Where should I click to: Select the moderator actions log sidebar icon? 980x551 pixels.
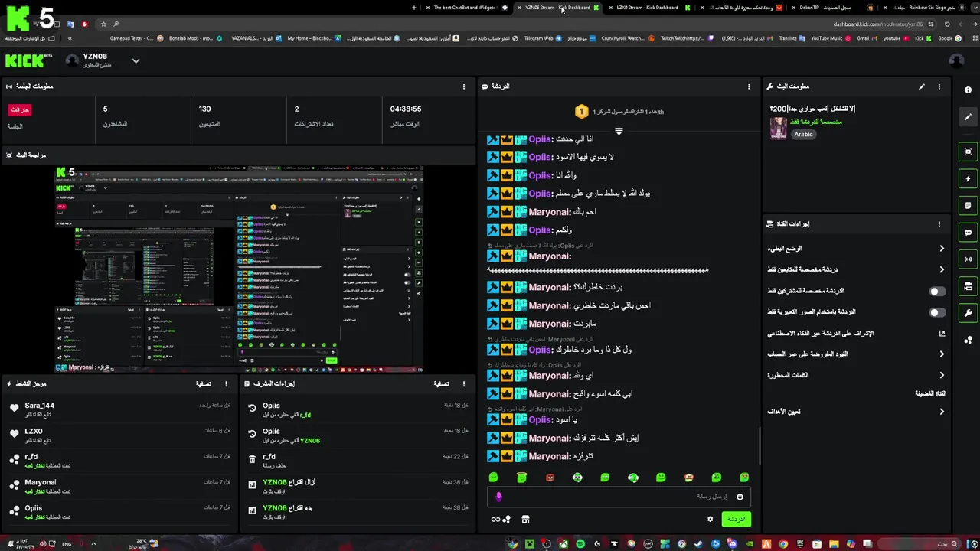(x=969, y=206)
